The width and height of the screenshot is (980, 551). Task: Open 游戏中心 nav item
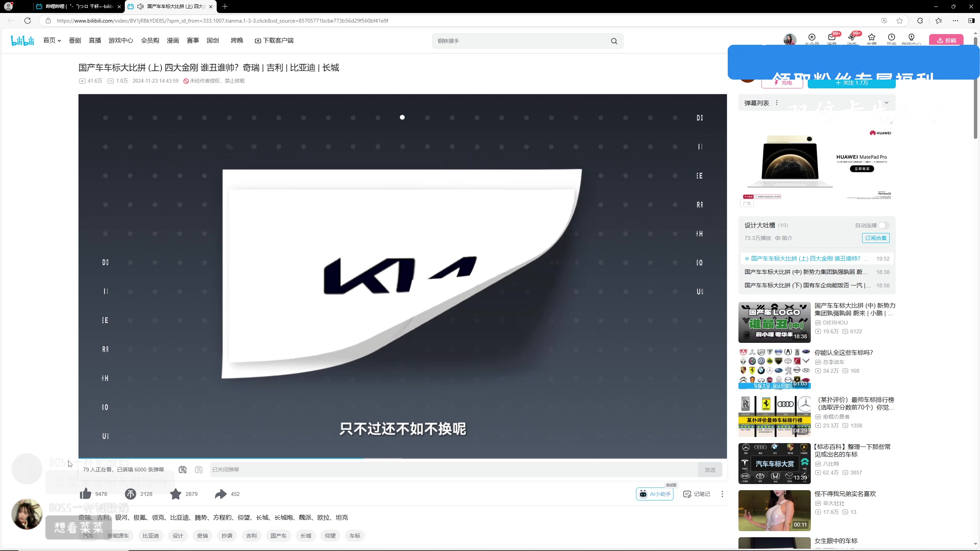click(121, 41)
